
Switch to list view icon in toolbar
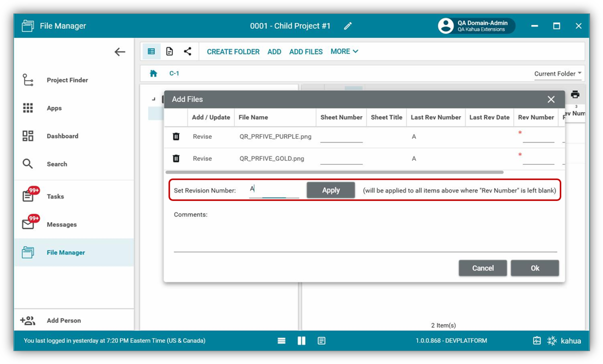pyautogui.click(x=151, y=52)
